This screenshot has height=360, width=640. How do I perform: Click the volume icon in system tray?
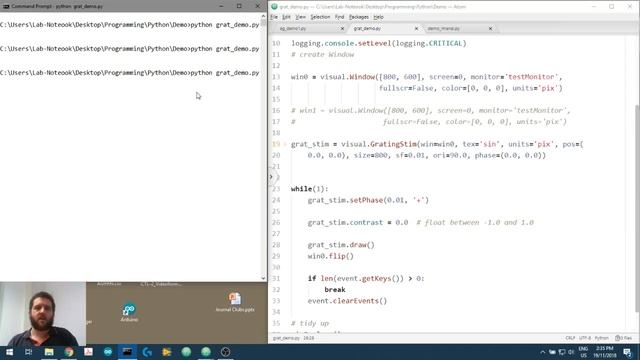point(571,352)
